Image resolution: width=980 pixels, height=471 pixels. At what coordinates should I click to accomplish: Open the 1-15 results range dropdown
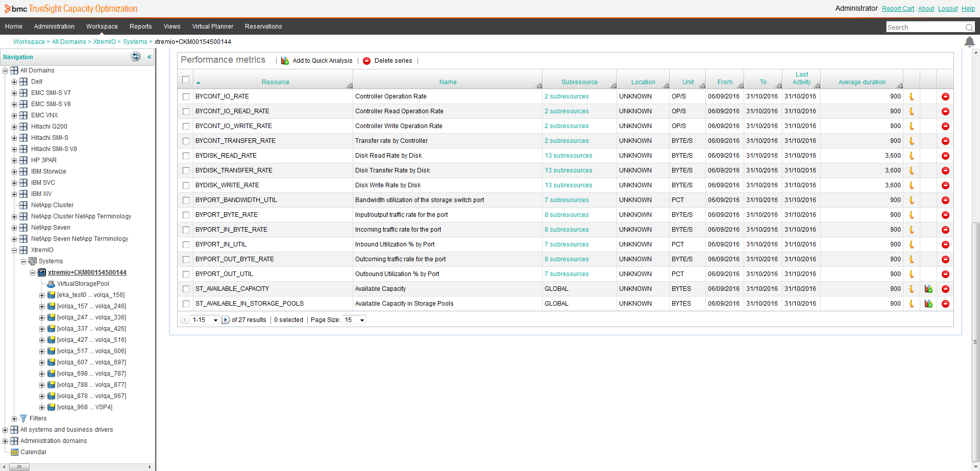tap(205, 320)
